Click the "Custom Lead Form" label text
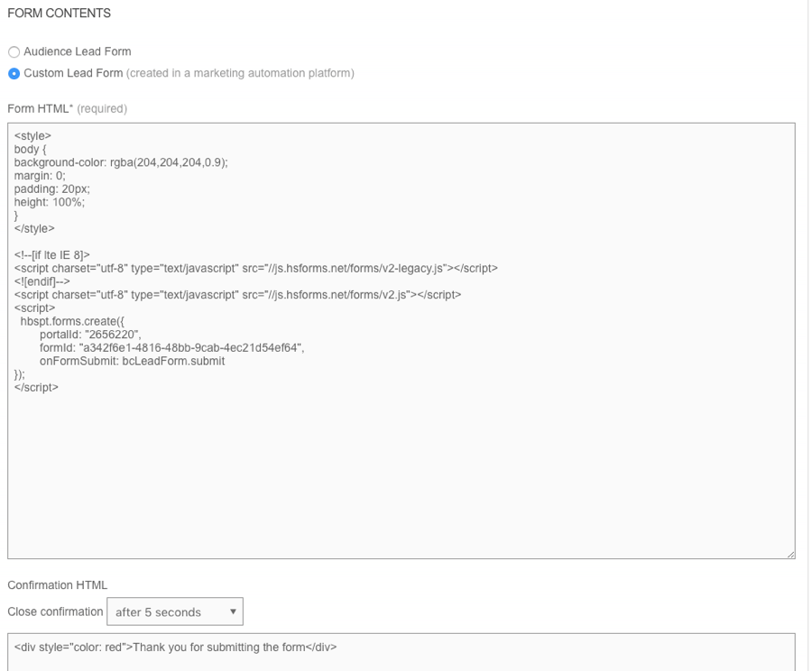The height and width of the screenshot is (671, 812). 73,74
